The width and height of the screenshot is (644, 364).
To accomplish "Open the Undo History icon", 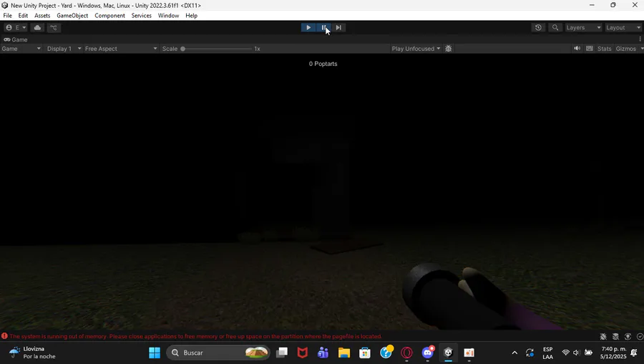I will 538,27.
